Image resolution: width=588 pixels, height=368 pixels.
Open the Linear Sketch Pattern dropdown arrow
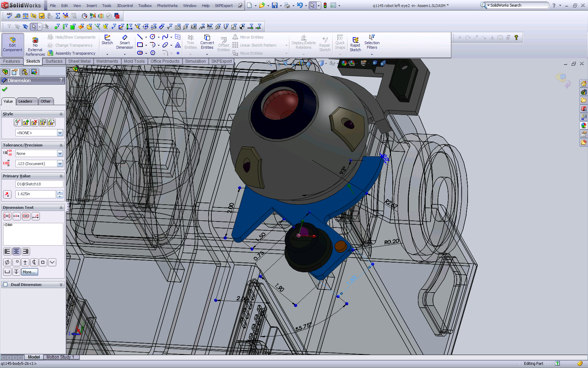pyautogui.click(x=286, y=45)
